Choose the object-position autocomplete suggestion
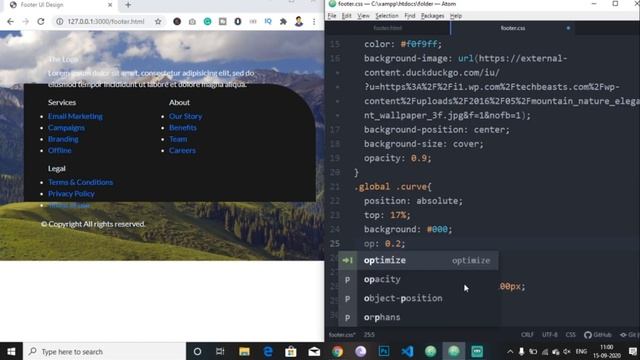This screenshot has height=360, width=640. [418, 298]
